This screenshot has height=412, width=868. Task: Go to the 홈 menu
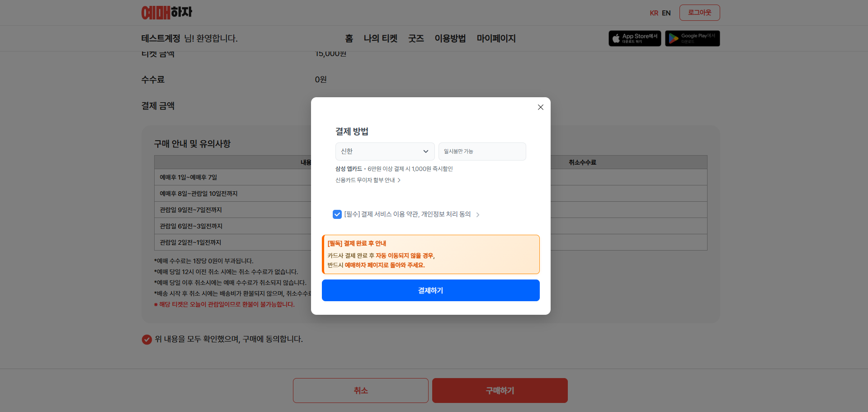click(349, 38)
